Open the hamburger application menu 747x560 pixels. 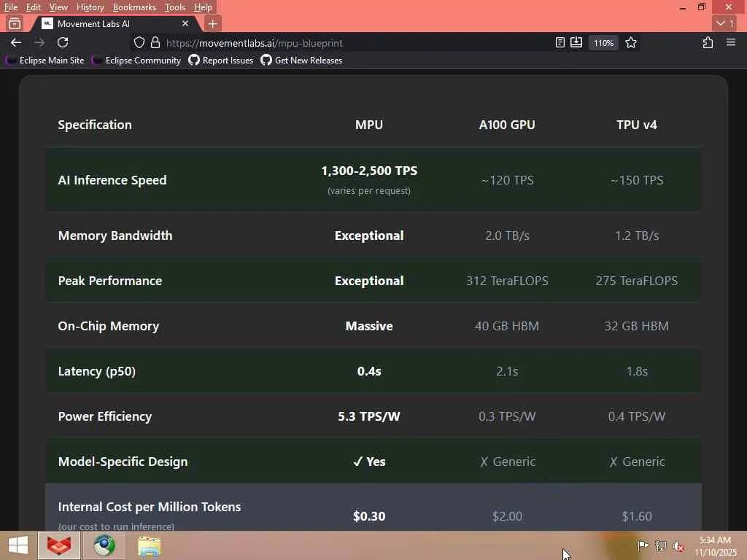coord(731,43)
